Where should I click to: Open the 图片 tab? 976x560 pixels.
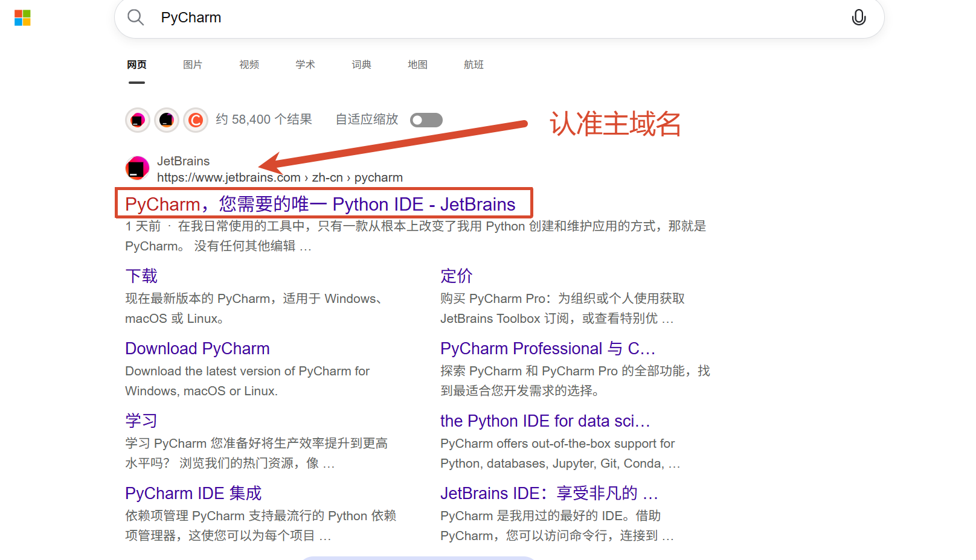[193, 65]
